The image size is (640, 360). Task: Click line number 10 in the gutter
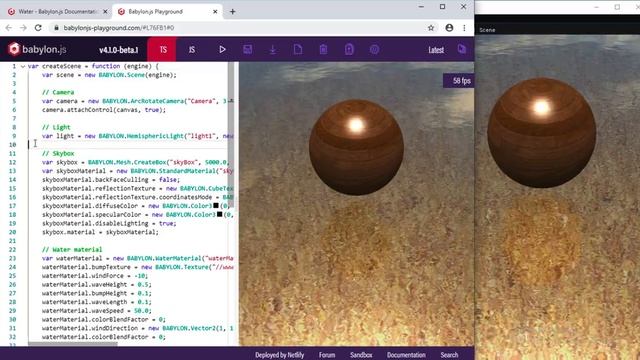[x=12, y=144]
